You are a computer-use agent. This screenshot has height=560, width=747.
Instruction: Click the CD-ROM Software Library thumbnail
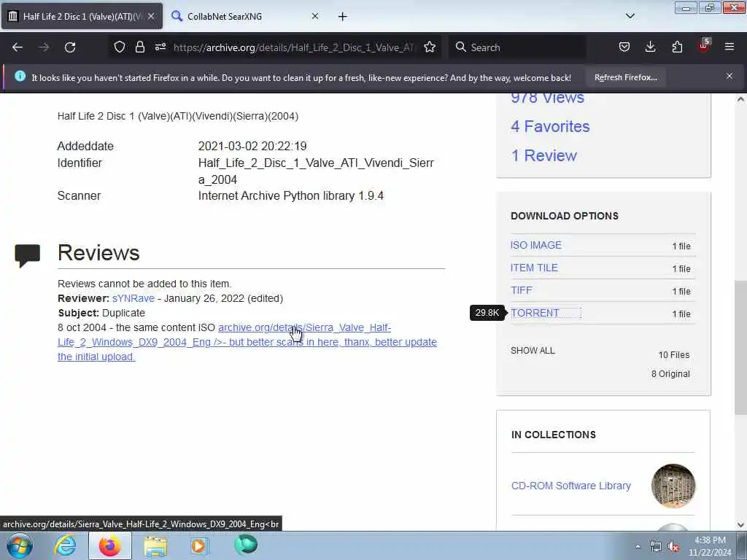[673, 486]
